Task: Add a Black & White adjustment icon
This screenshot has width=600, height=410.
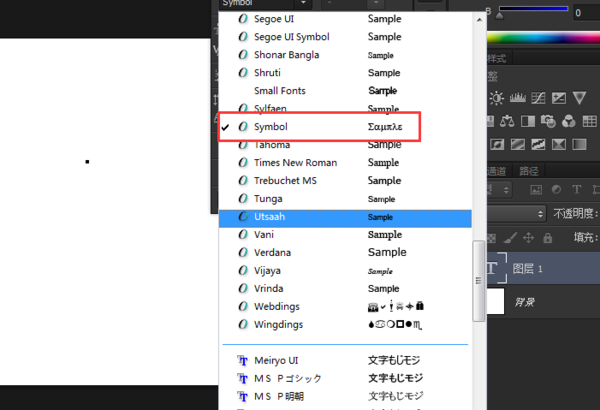Action: pyautogui.click(x=528, y=121)
